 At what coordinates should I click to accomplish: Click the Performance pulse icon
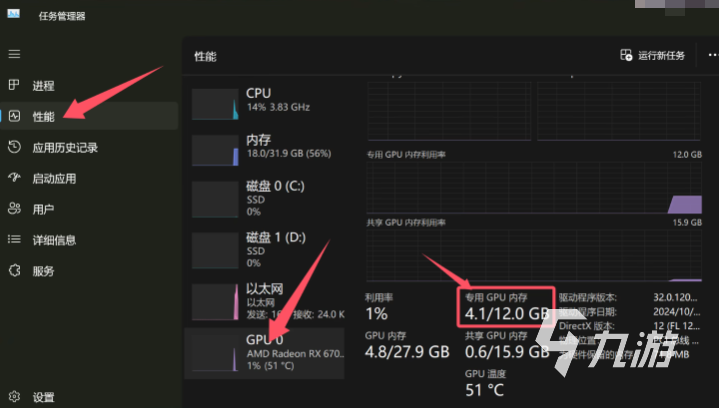(x=14, y=116)
